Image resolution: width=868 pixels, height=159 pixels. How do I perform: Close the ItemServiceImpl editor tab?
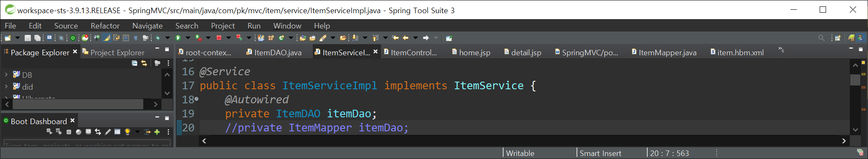pos(376,51)
